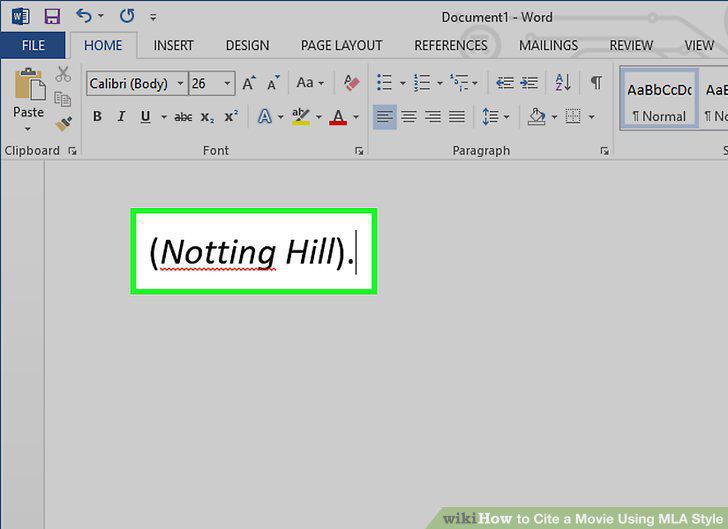Expand the Paste options arrow
The image size is (728, 529).
[28, 129]
